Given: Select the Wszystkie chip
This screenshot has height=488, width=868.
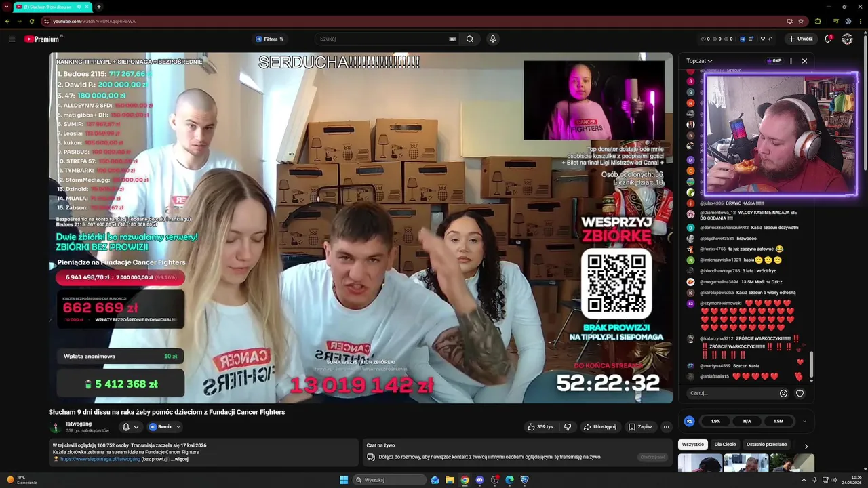Looking at the screenshot, I should pyautogui.click(x=692, y=445).
